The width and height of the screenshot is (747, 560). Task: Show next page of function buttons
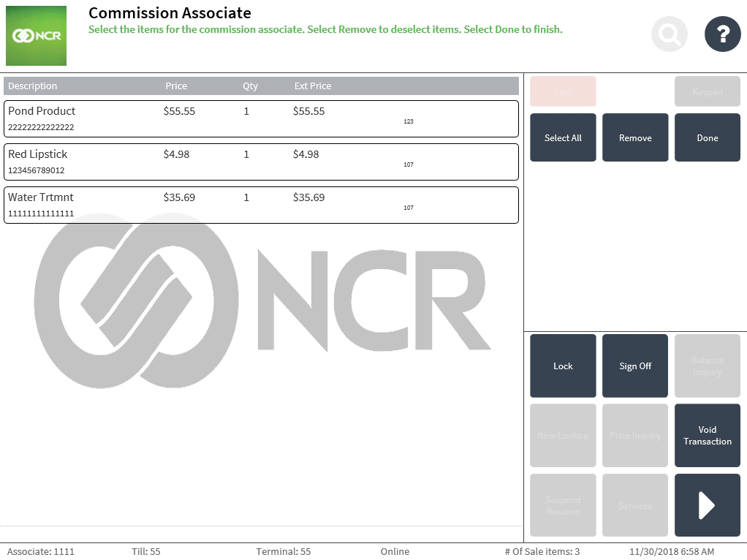pyautogui.click(x=707, y=504)
